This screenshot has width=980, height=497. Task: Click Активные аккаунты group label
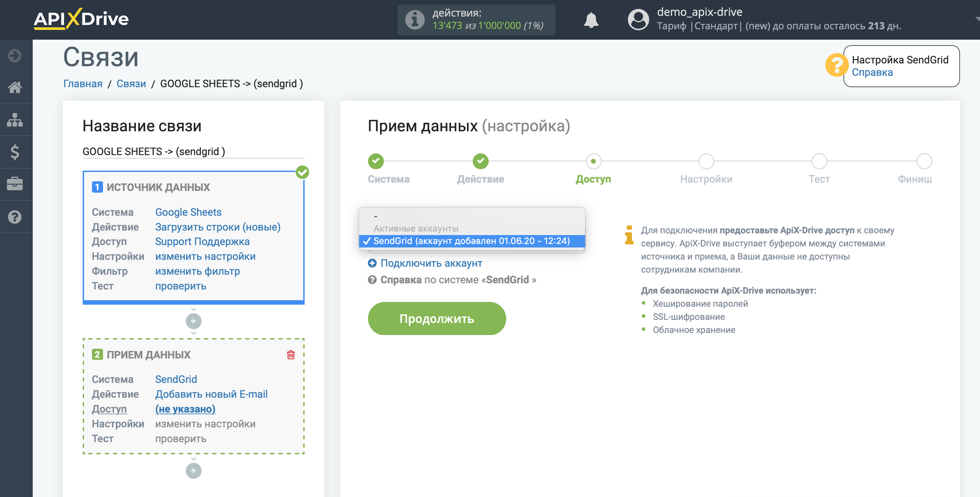(416, 229)
